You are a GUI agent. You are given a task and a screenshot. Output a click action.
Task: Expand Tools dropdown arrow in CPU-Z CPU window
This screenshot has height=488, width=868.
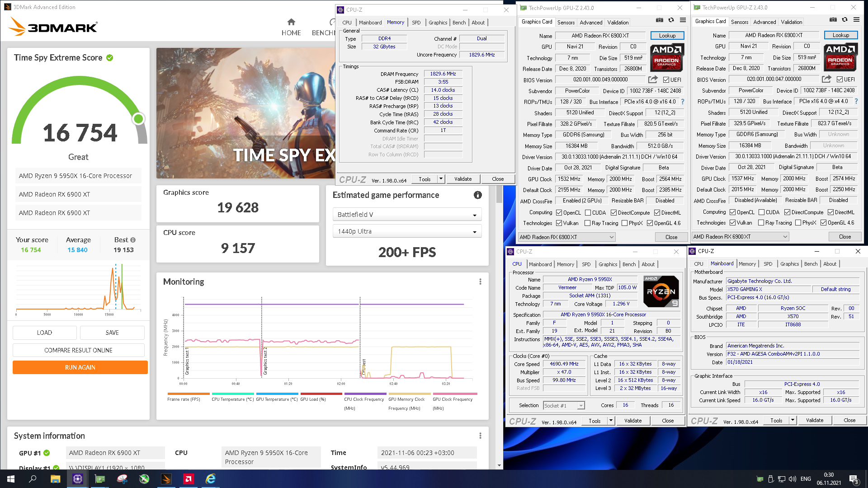tap(611, 421)
